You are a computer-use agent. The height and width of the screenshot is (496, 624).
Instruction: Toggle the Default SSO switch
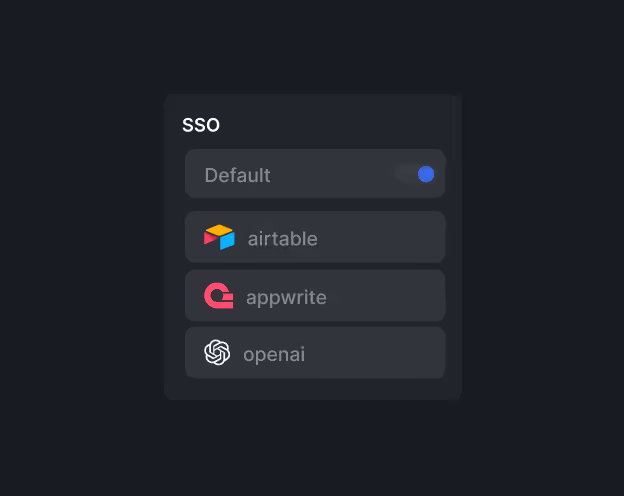point(415,174)
